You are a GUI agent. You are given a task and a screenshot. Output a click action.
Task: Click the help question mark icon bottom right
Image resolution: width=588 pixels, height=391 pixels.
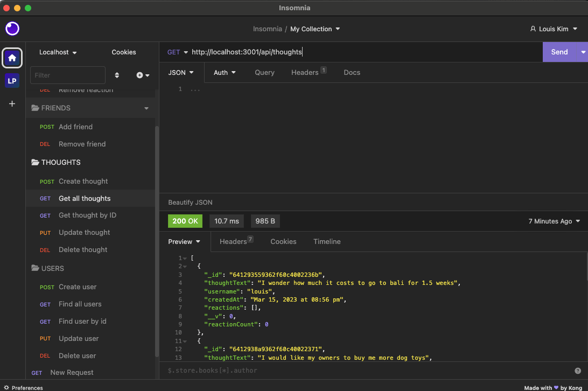tap(578, 371)
